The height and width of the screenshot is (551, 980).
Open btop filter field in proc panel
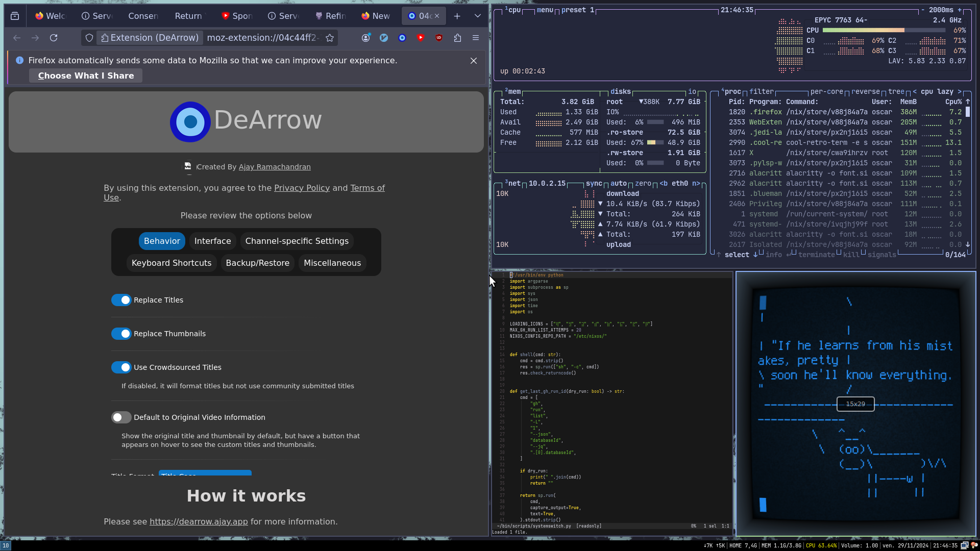762,91
